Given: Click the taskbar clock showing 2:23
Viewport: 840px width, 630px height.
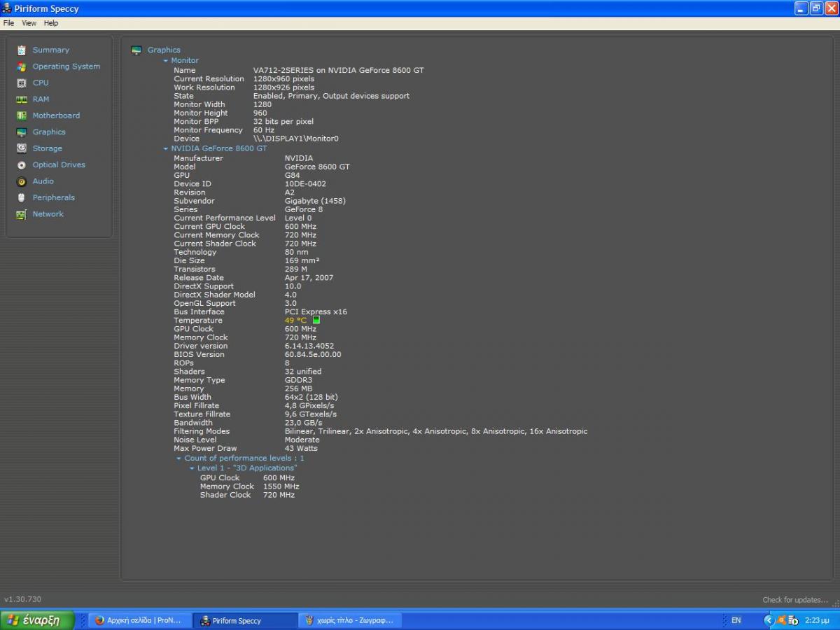Looking at the screenshot, I should (817, 620).
